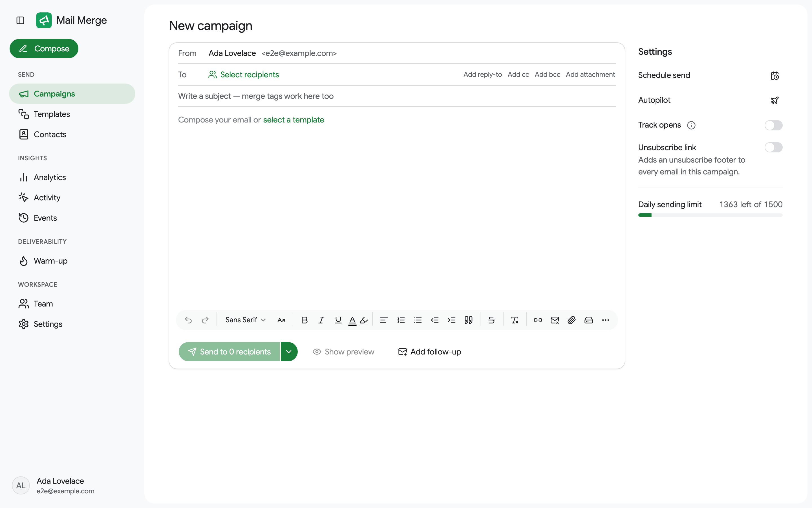Attach a file with the paperclip icon
812x508 pixels.
click(572, 320)
